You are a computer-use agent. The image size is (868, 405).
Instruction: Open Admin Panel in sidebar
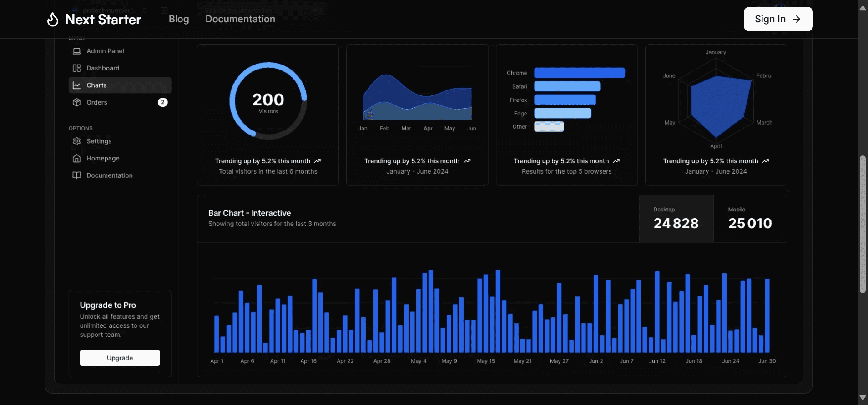(x=120, y=51)
